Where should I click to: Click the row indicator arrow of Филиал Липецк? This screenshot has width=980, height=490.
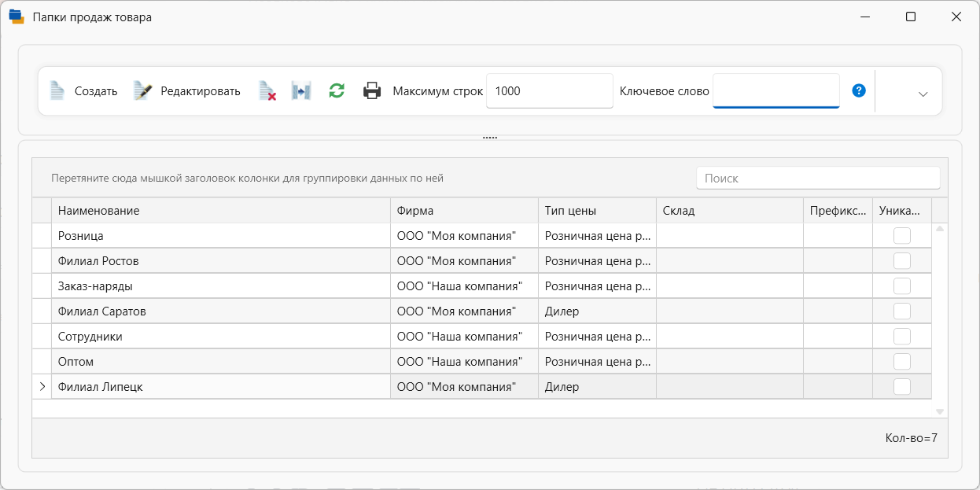(x=42, y=387)
